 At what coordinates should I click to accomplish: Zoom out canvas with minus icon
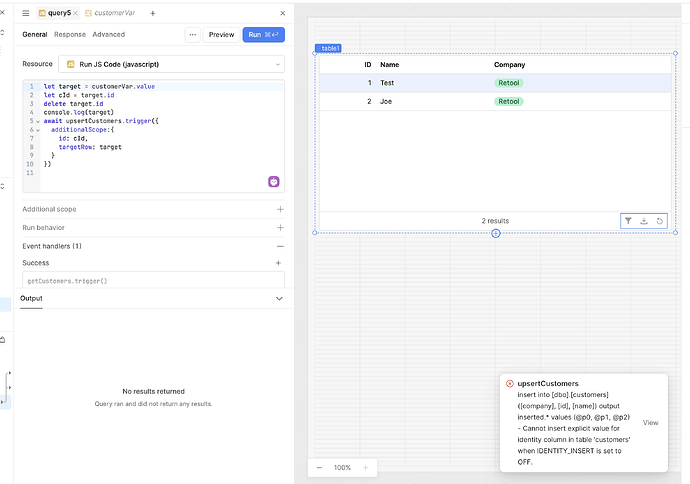tap(320, 467)
